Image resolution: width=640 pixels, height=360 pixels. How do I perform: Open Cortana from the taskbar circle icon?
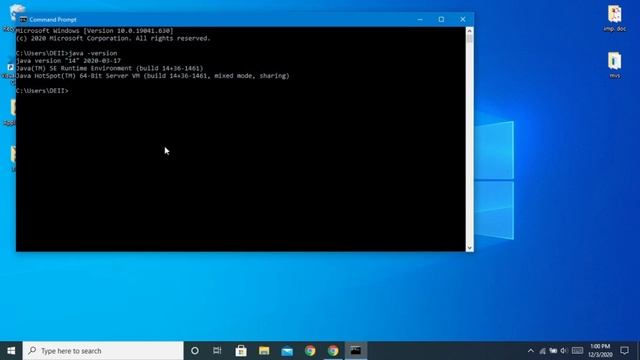(x=195, y=351)
